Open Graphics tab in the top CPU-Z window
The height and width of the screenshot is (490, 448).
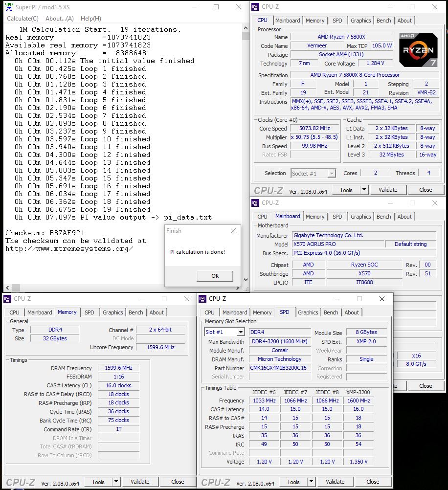(x=360, y=21)
